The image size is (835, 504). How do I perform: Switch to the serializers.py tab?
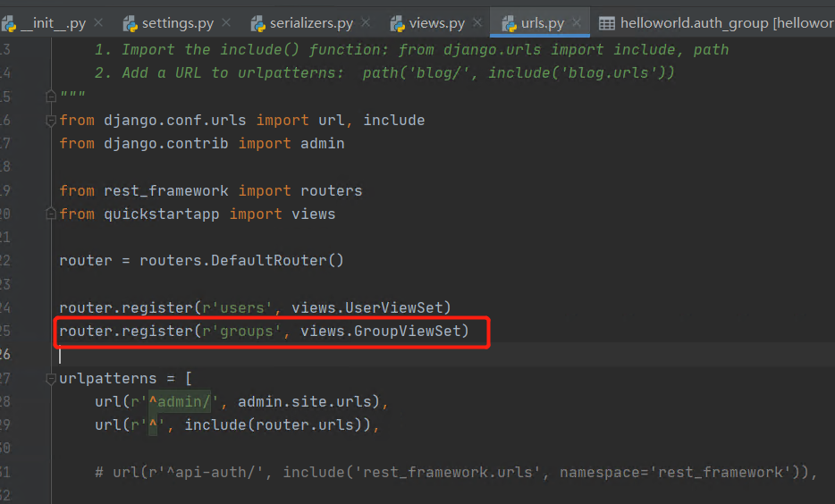[x=311, y=23]
